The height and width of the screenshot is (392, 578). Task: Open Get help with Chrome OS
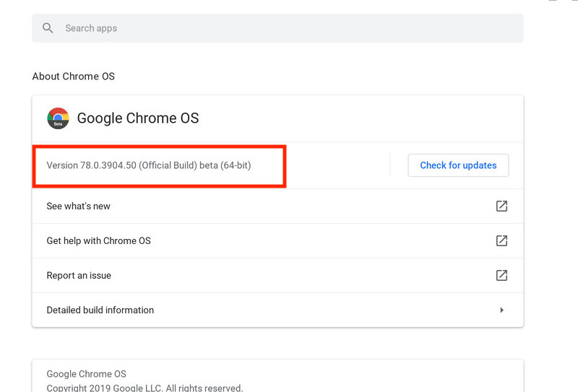click(x=277, y=240)
